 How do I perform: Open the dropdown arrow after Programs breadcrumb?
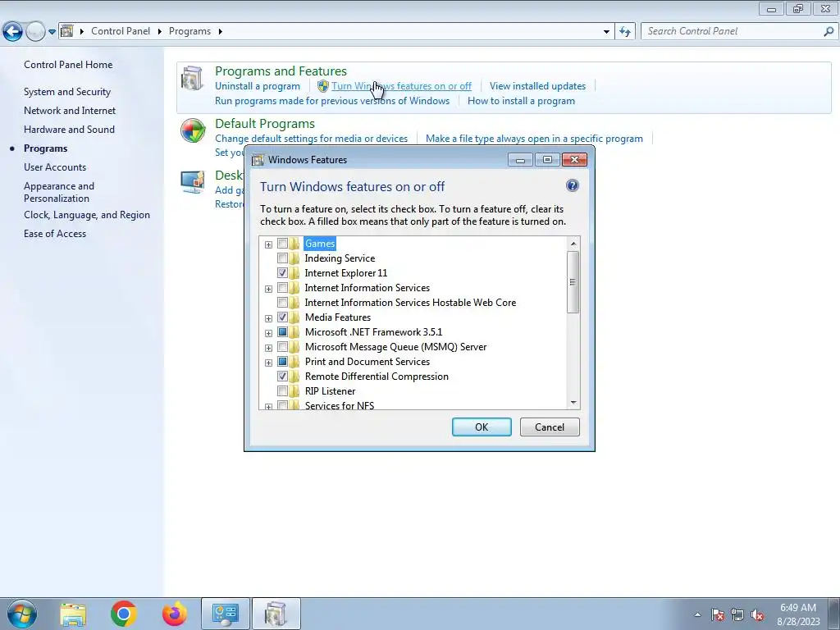[220, 32]
